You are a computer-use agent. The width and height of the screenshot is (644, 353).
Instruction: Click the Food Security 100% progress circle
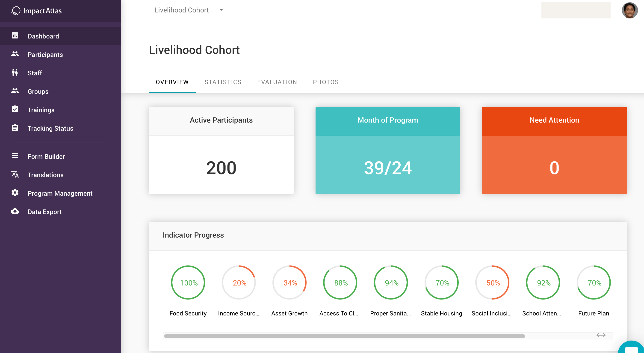(x=188, y=282)
